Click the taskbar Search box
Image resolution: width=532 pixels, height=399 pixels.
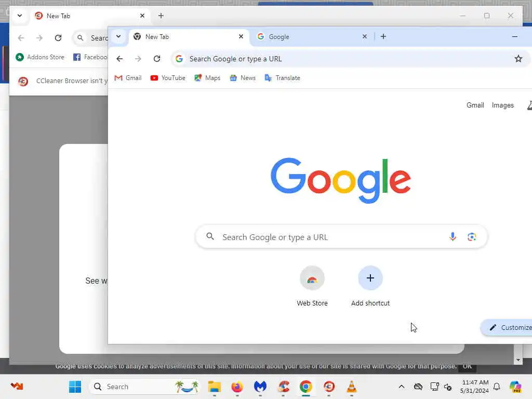point(144,387)
